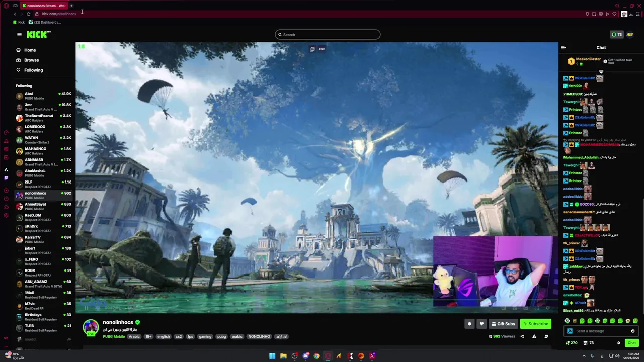
Task: Open LOMEROOO channel in Following list
Action: point(43,129)
